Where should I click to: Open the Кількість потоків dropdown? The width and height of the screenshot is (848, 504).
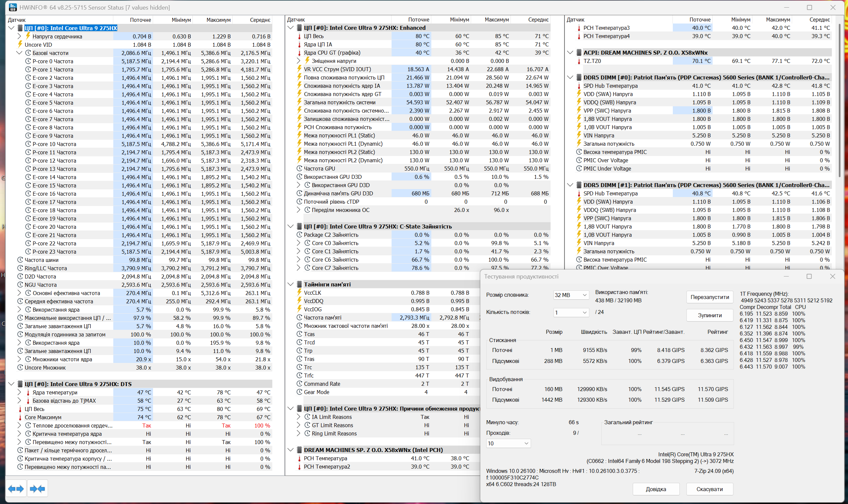[x=571, y=313]
